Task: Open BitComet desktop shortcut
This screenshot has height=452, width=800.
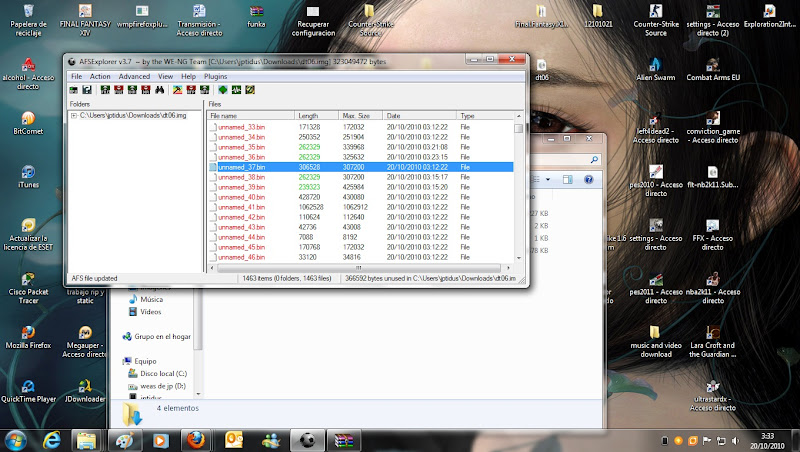Action: click(29, 113)
